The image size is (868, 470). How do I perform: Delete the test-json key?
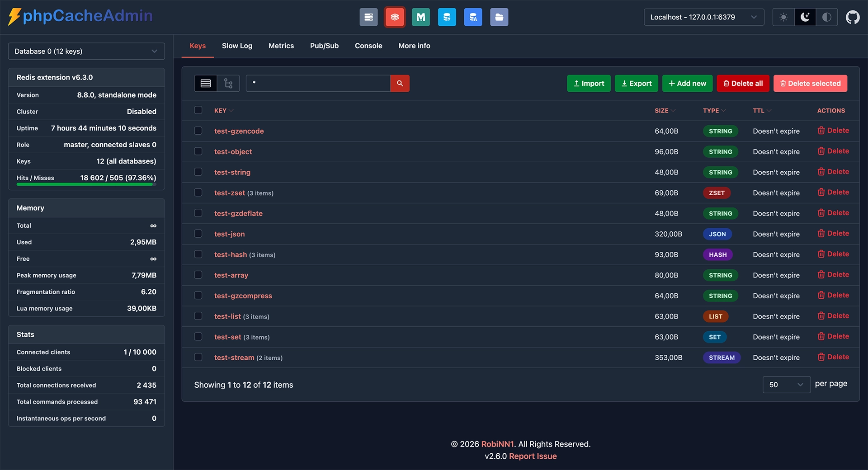(833, 234)
